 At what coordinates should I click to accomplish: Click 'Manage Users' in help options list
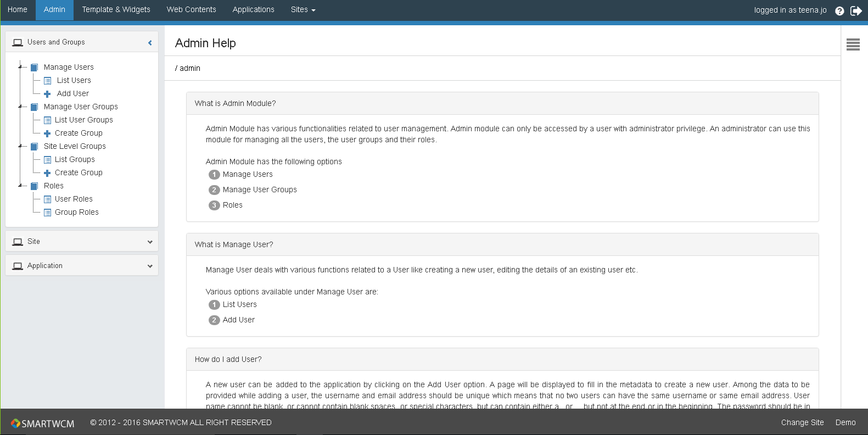(x=248, y=174)
